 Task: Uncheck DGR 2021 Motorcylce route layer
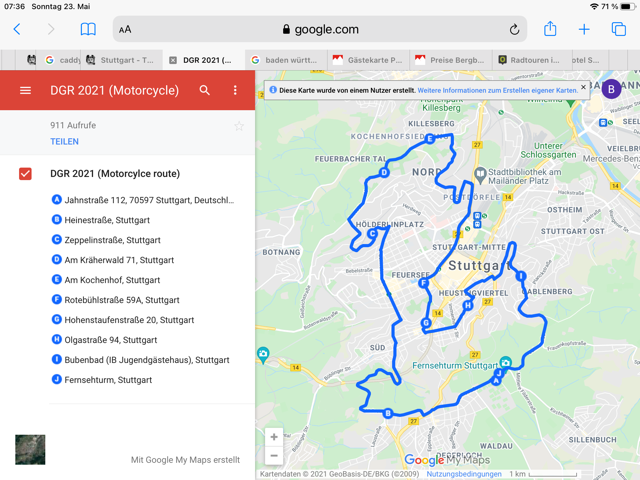pos(25,173)
